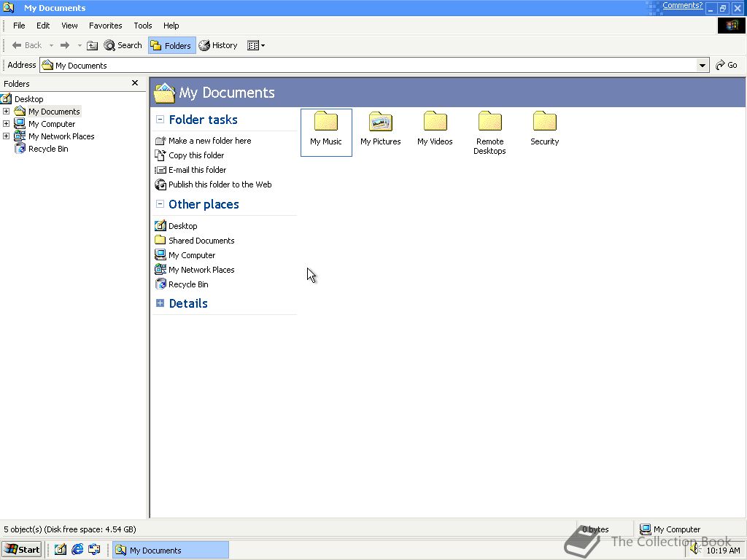Click the Address bar field
This screenshot has width=747, height=560.
368,65
